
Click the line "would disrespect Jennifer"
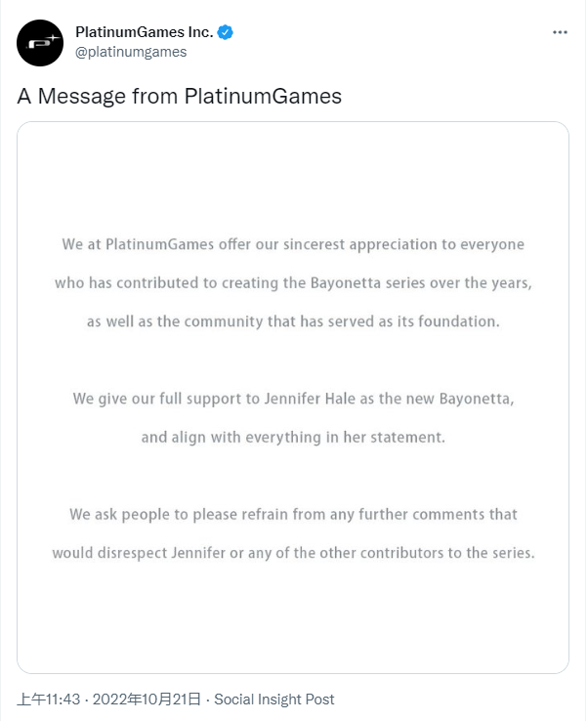coord(293,553)
